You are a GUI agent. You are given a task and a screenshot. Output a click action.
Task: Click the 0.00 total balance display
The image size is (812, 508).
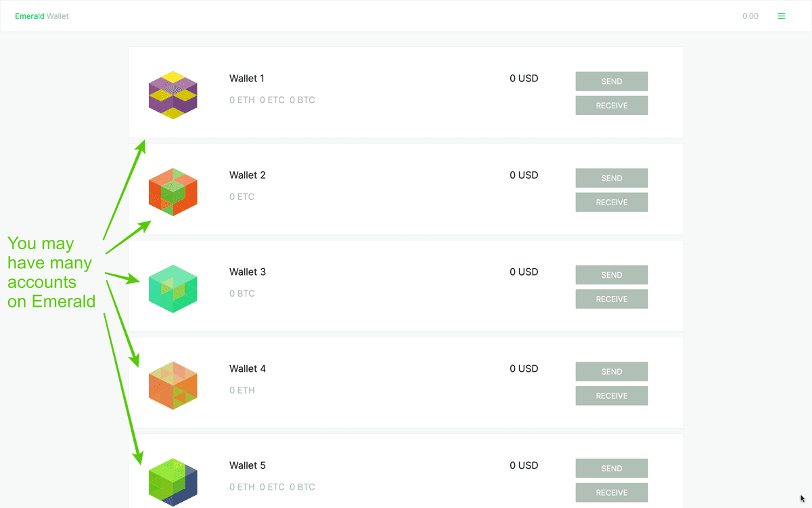750,16
